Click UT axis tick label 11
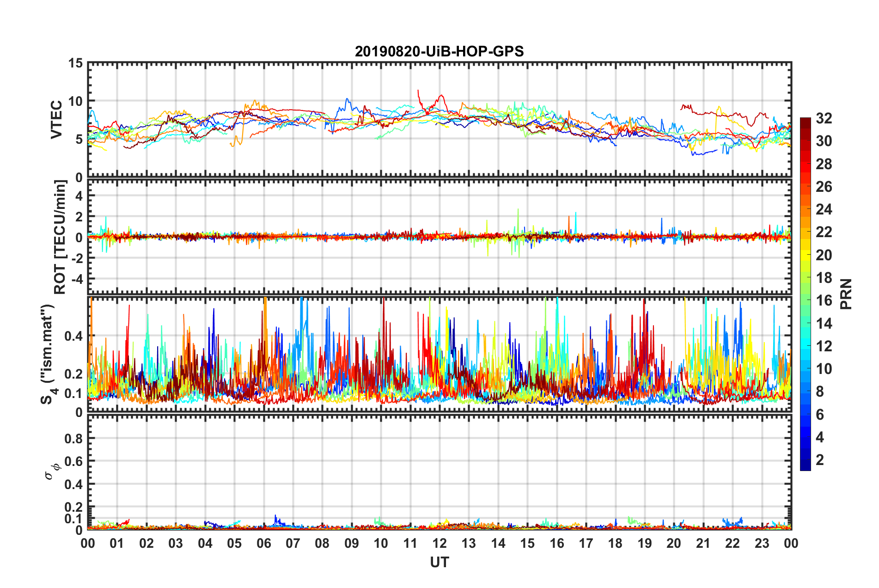 tap(410, 543)
